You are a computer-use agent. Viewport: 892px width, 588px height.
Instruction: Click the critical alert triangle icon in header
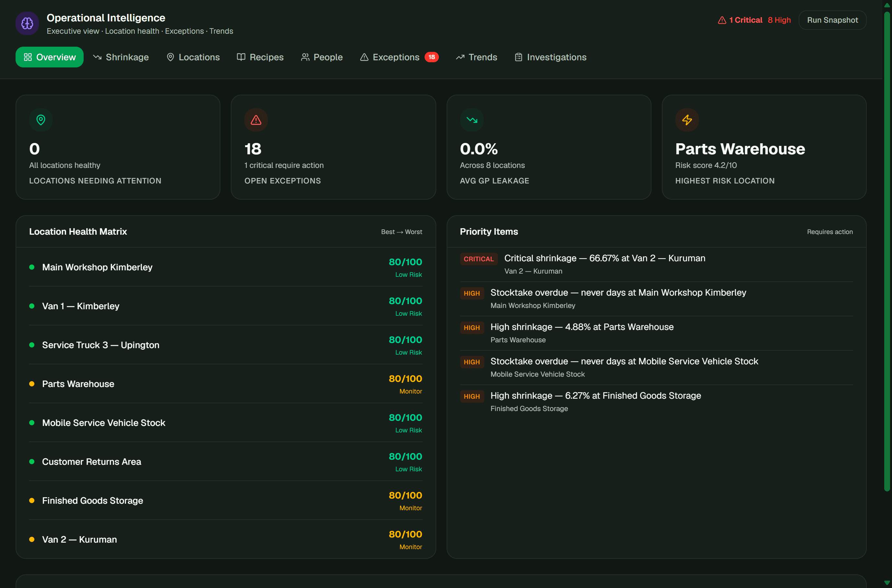(x=722, y=20)
